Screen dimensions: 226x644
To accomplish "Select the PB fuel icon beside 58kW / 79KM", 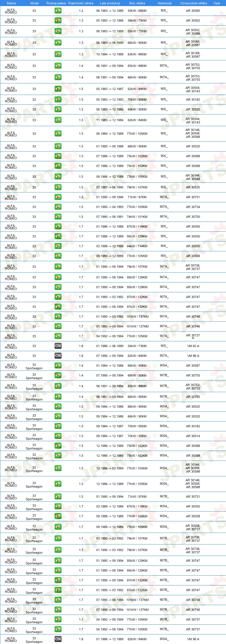I will [x=58, y=20].
